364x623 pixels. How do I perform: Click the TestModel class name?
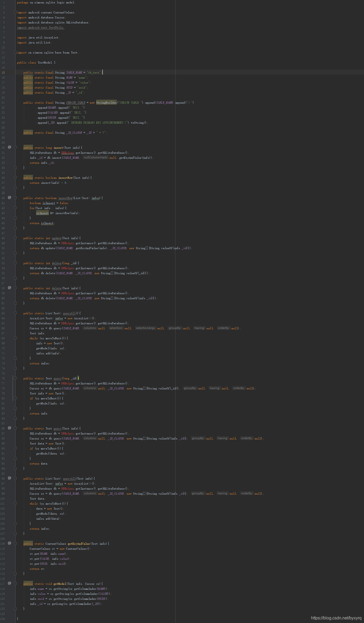[45, 62]
